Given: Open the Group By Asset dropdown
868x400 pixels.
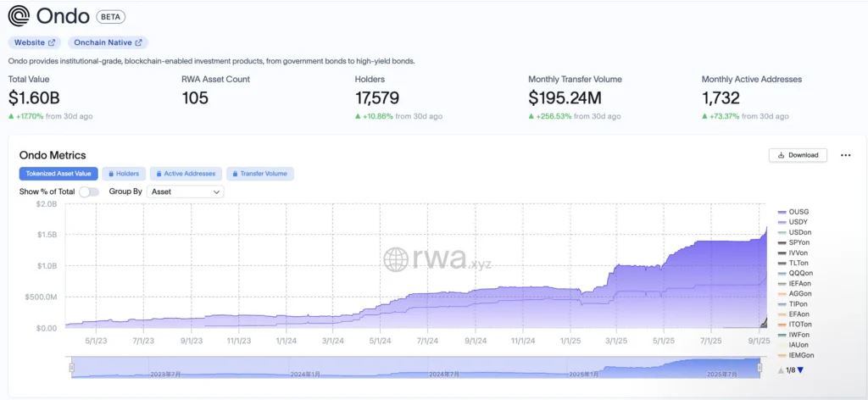Looking at the screenshot, I should 185,192.
